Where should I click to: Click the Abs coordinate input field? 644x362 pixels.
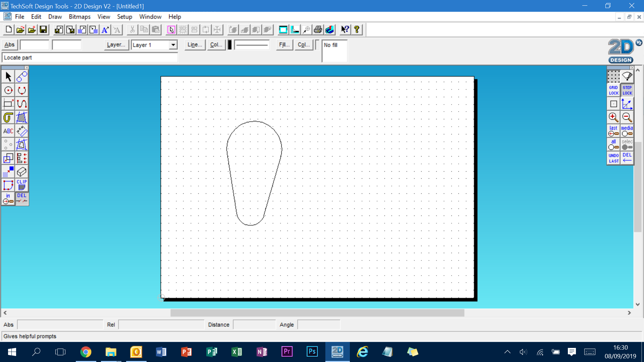point(35,45)
